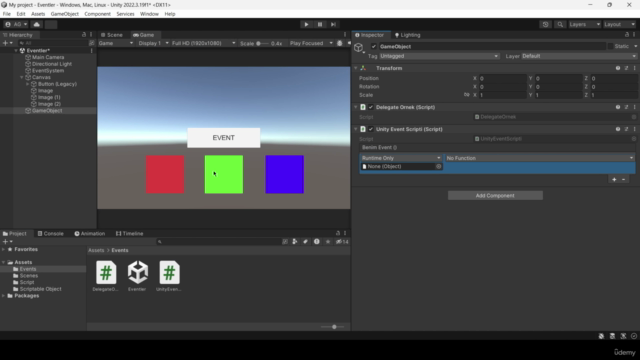Switch to the Animation tab

(90, 233)
